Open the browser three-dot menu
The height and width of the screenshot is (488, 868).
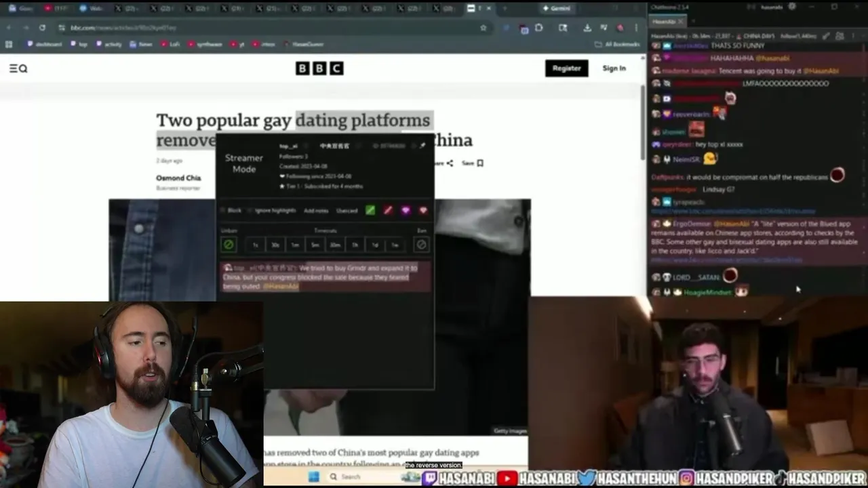point(636,28)
